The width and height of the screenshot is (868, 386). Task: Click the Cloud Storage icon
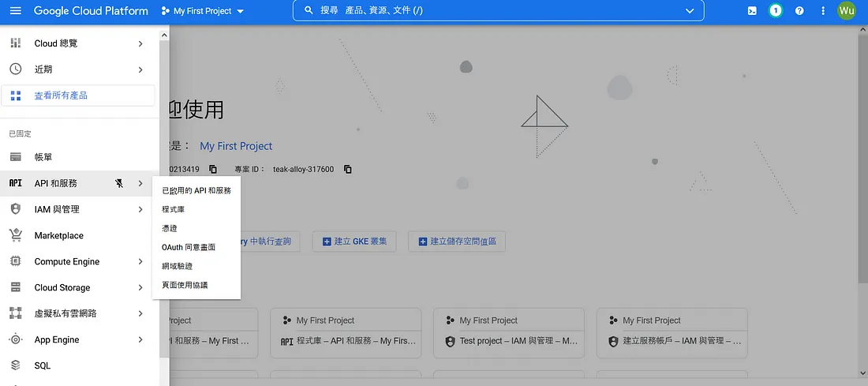pyautogui.click(x=16, y=287)
